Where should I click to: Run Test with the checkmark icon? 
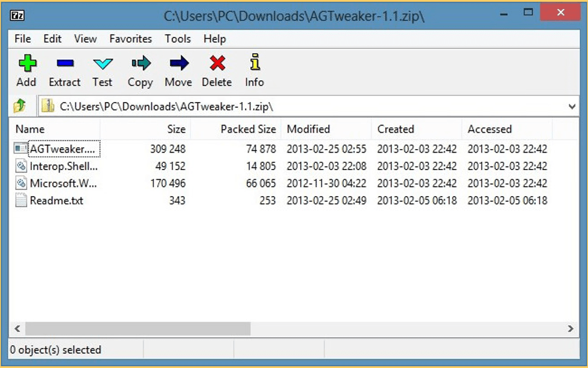pos(103,63)
